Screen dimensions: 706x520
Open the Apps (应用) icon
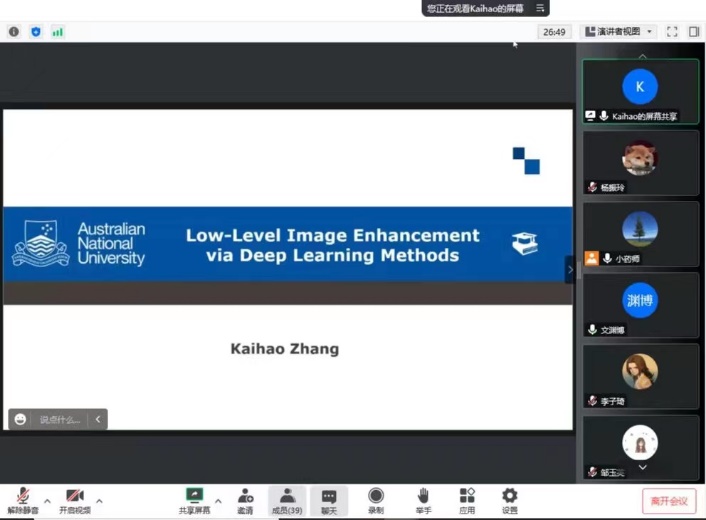tap(467, 498)
